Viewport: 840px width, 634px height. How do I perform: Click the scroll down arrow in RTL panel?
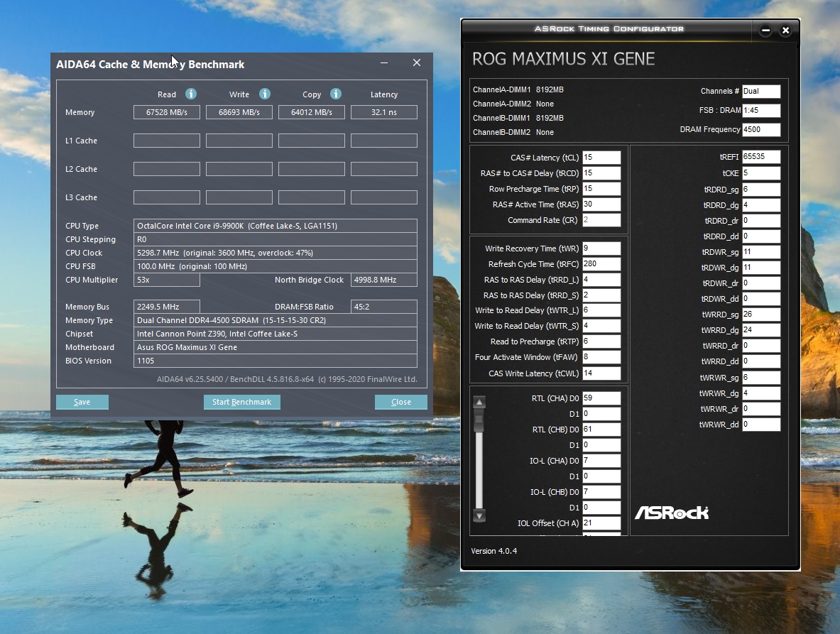[479, 516]
